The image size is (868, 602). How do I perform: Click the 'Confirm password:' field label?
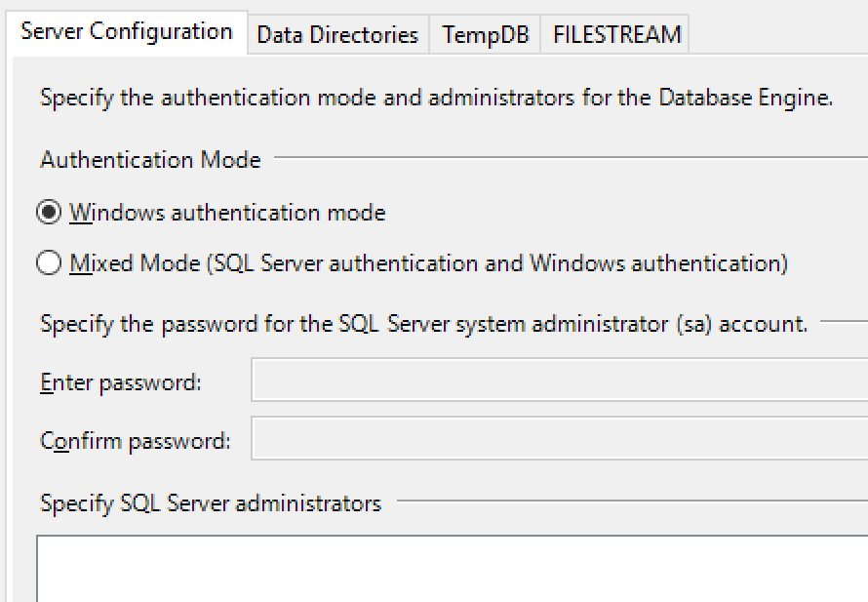pos(135,441)
